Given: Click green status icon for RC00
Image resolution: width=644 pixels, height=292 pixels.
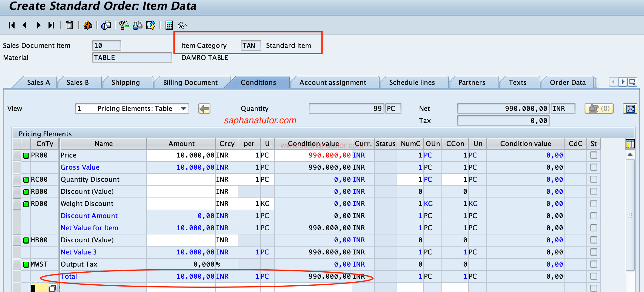Looking at the screenshot, I should point(26,180).
